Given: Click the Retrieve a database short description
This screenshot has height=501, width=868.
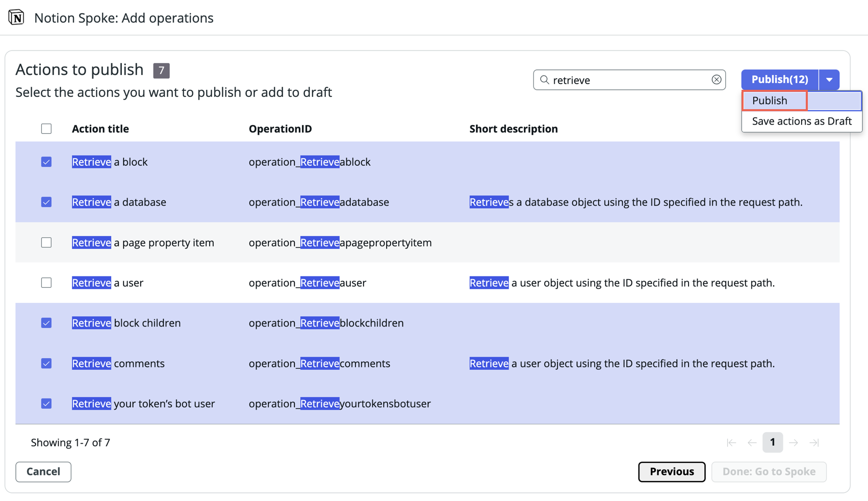Looking at the screenshot, I should [636, 202].
